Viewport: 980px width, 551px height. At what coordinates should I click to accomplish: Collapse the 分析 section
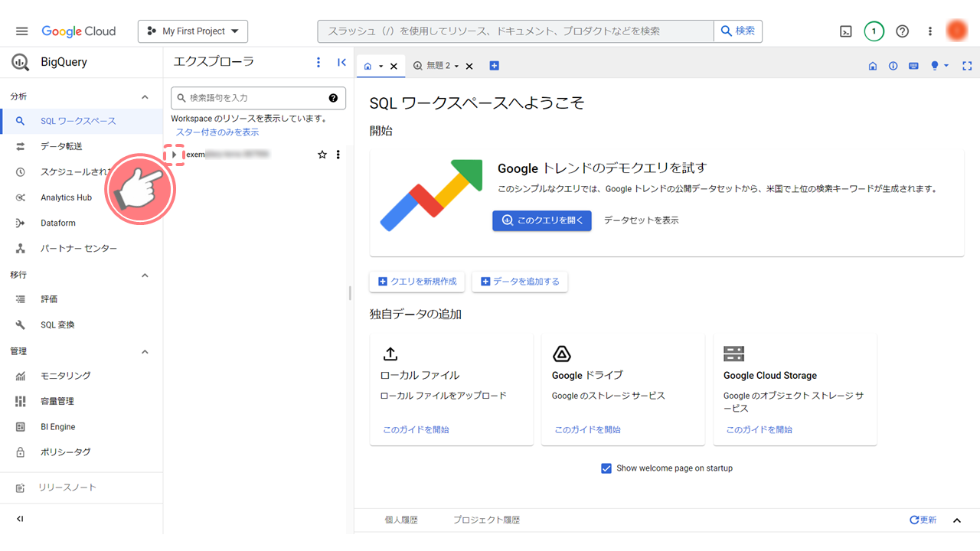[x=145, y=96]
